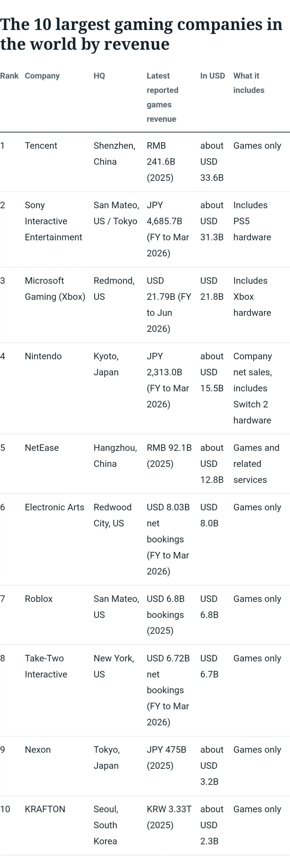Select the Latest reported games revenue header
Viewport: 290px width, 868px height.
(x=163, y=97)
